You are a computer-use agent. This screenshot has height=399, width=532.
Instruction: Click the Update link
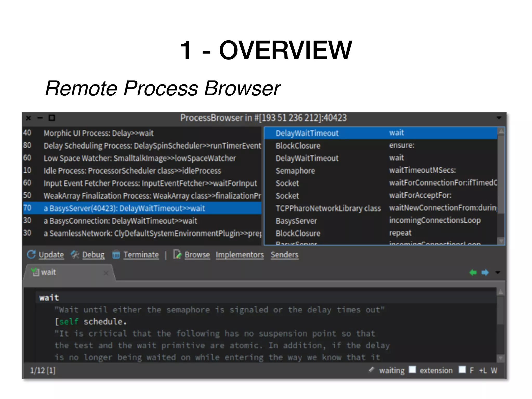51,255
